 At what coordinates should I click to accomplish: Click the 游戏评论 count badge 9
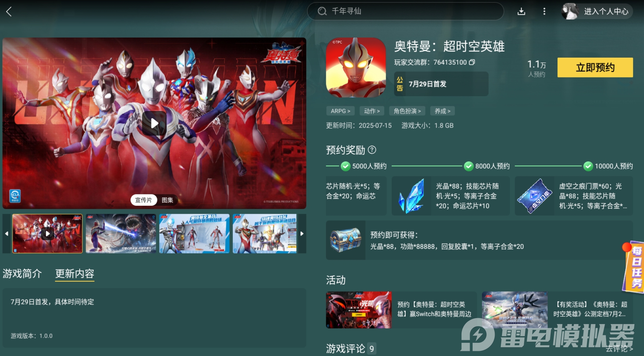pos(372,349)
